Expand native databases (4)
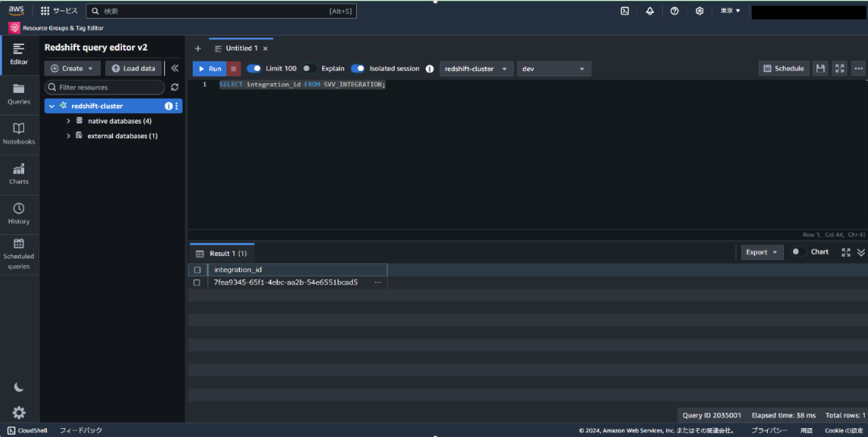 tap(69, 120)
